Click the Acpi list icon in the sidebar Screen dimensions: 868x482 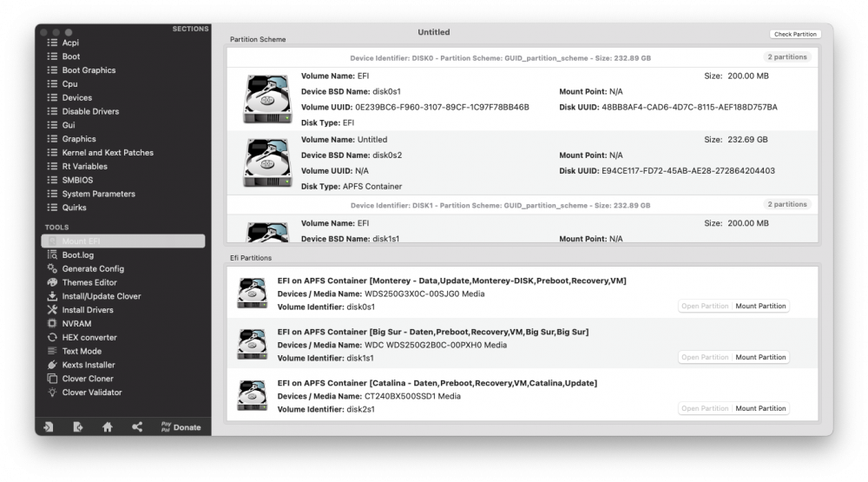pyautogui.click(x=52, y=43)
